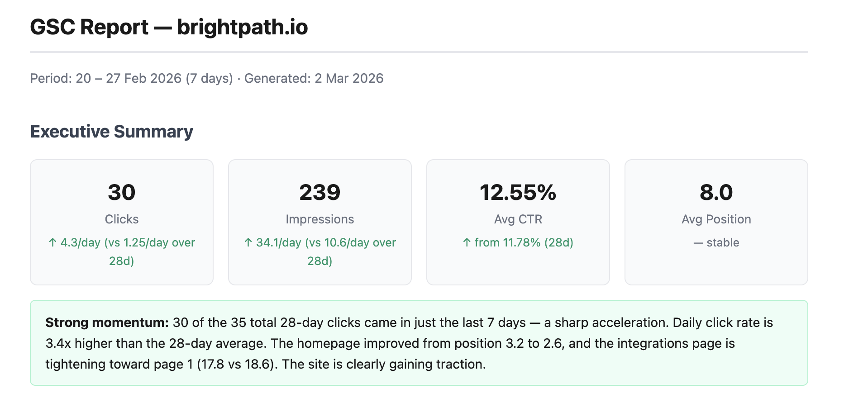Click the 'from 11.78% (28d)' trend text

coord(524,243)
